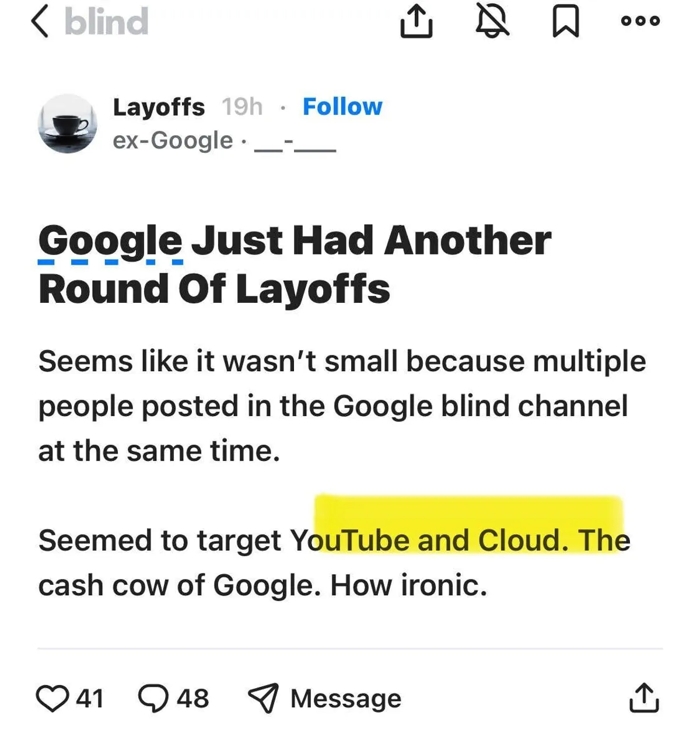Open the Layoffs channel name
Screen dimensions: 700x754
coord(159,107)
